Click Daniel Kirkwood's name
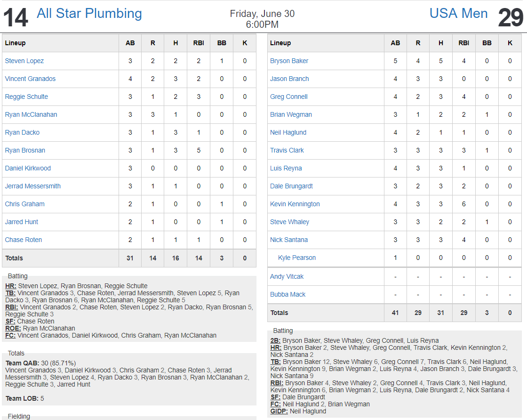527x420 pixels. 28,168
